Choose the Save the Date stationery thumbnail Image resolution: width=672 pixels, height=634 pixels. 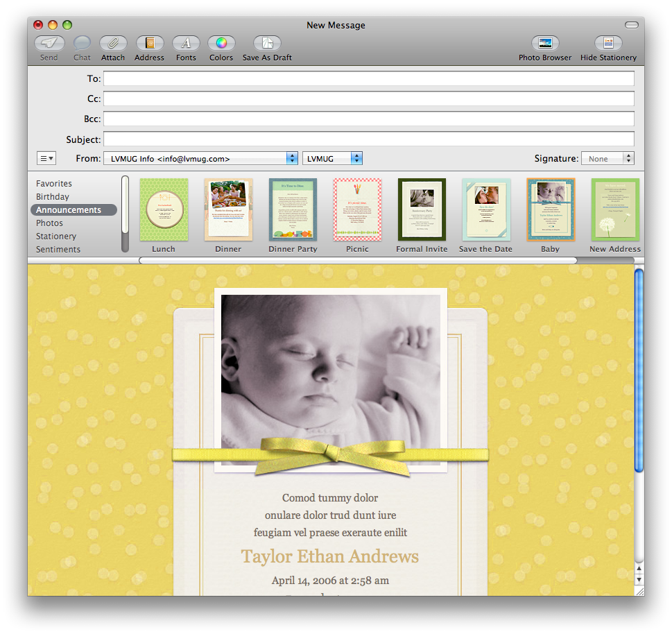pyautogui.click(x=486, y=209)
